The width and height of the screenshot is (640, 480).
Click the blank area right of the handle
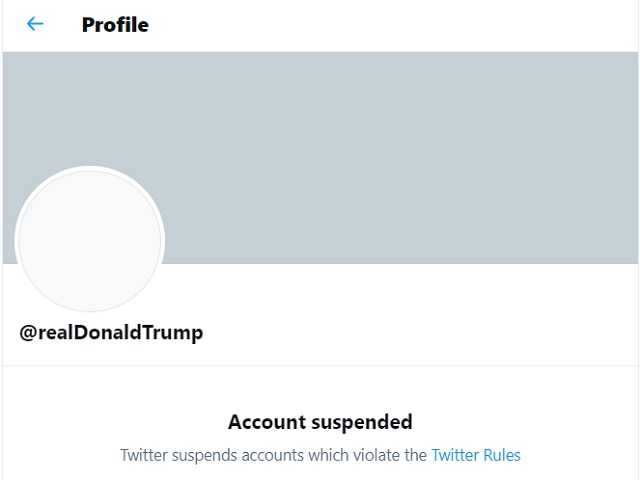coord(420,333)
